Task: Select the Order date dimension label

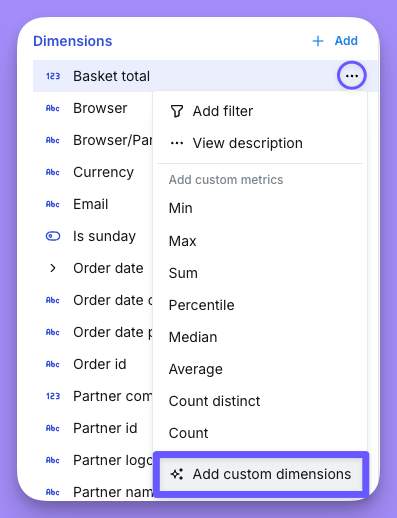Action: click(108, 268)
